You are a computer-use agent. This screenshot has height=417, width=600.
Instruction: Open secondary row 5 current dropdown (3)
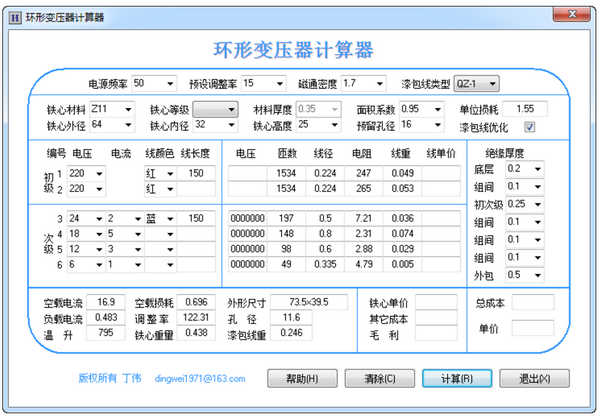pos(138,249)
